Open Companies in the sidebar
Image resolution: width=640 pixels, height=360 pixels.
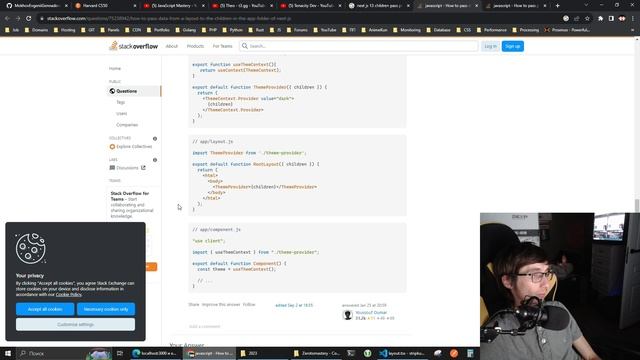point(127,125)
